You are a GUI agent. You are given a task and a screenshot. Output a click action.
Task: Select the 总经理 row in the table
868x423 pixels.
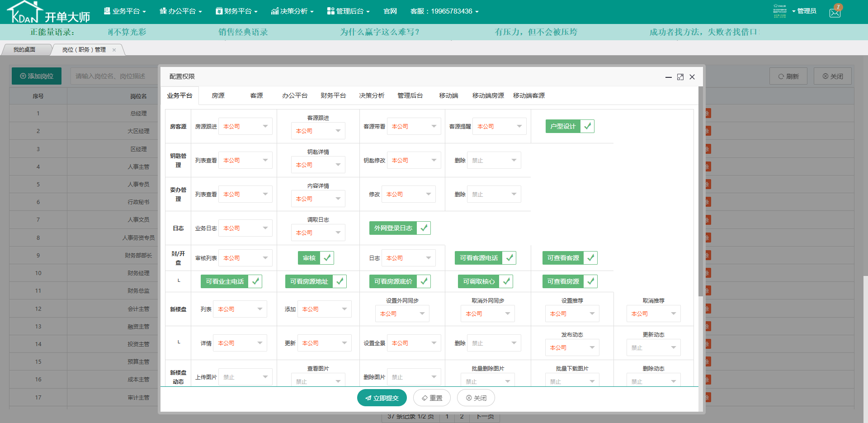pyautogui.click(x=138, y=114)
